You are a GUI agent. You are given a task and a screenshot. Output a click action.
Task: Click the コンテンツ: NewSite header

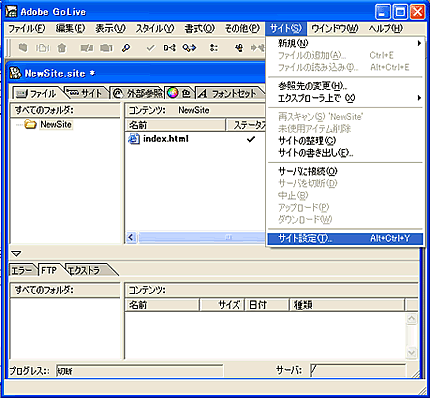point(195,110)
